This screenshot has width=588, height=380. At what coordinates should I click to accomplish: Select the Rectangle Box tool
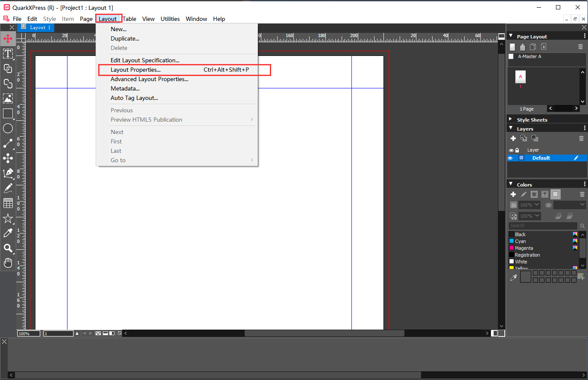tap(8, 113)
